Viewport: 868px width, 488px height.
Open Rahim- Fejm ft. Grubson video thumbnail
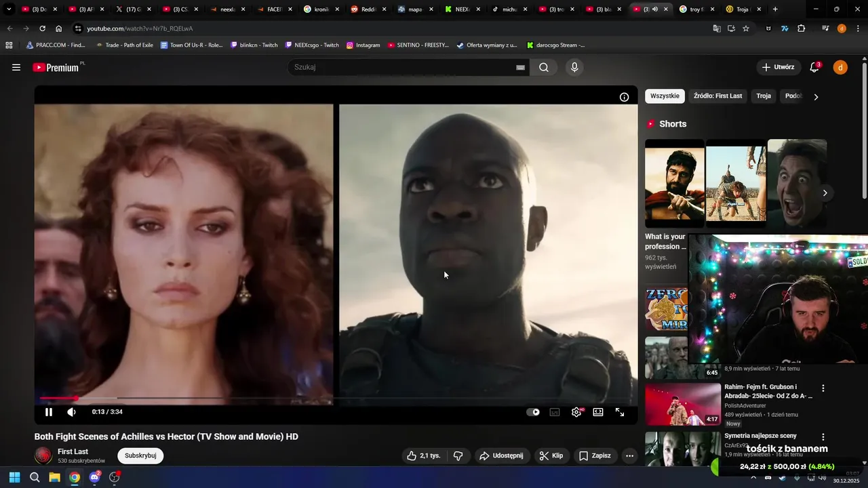pos(683,405)
